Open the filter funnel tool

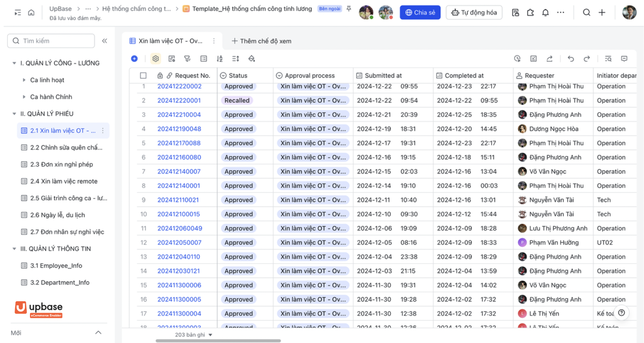pos(187,58)
